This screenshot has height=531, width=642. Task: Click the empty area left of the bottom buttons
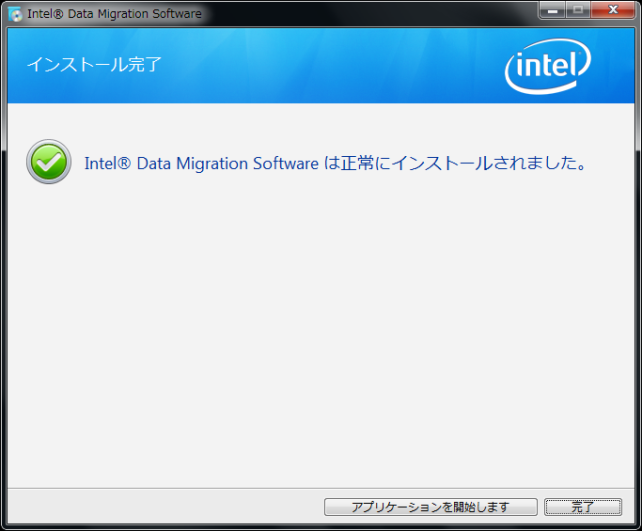pos(160,507)
